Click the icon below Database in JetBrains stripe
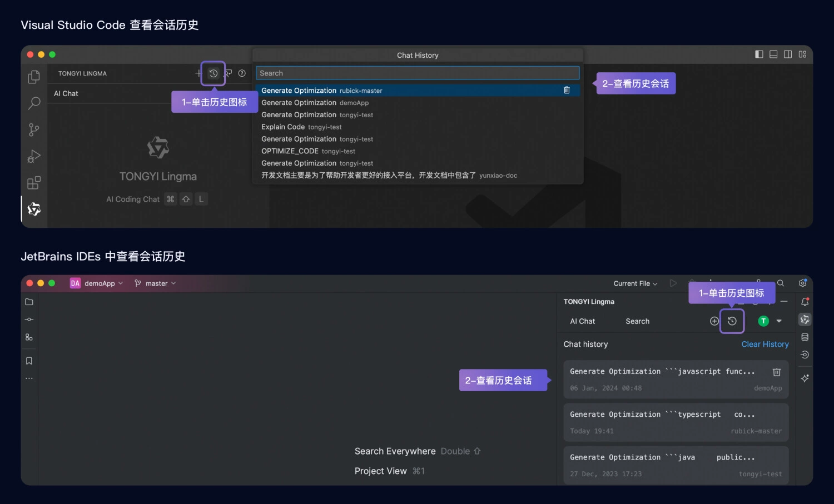The height and width of the screenshot is (504, 834). [x=805, y=355]
